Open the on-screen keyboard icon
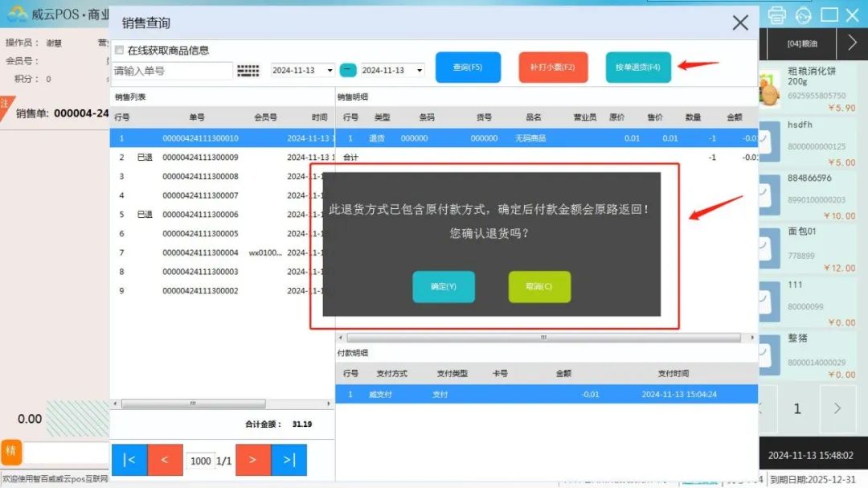This screenshot has height=488, width=868. tap(248, 71)
